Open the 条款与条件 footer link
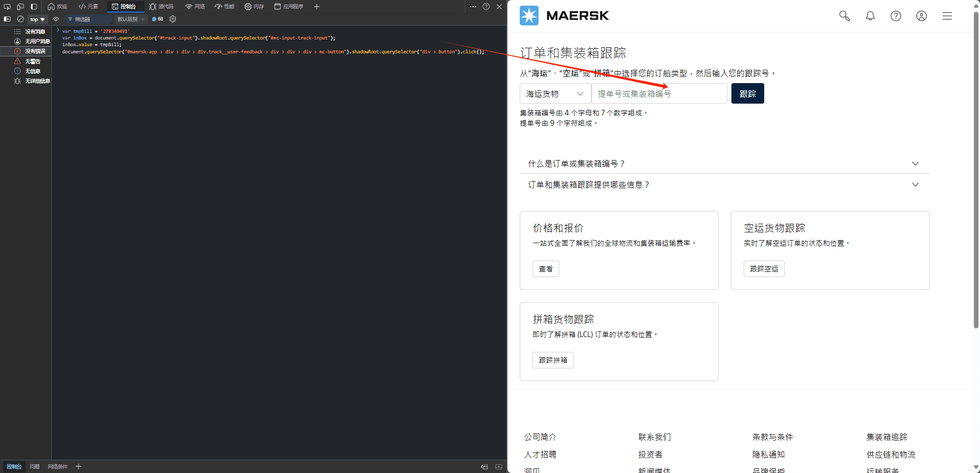Image resolution: width=980 pixels, height=473 pixels. point(773,437)
